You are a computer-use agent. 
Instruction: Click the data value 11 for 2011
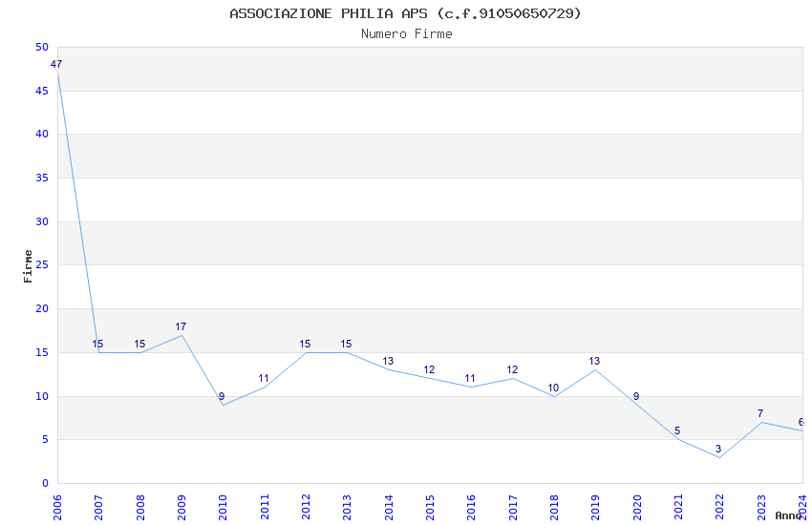(264, 379)
